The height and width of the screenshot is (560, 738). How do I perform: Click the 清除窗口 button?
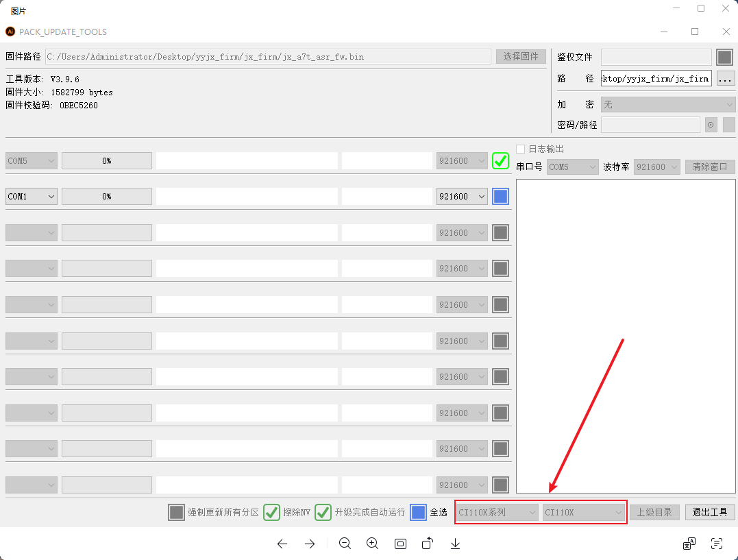[710, 167]
